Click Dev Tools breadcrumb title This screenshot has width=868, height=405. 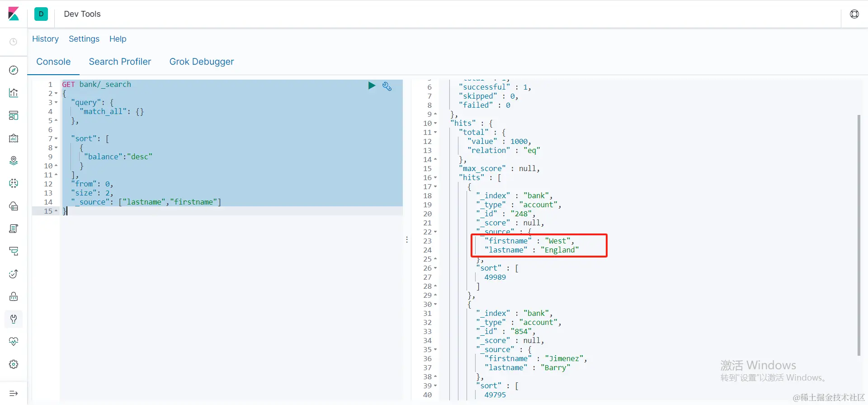[x=82, y=14]
